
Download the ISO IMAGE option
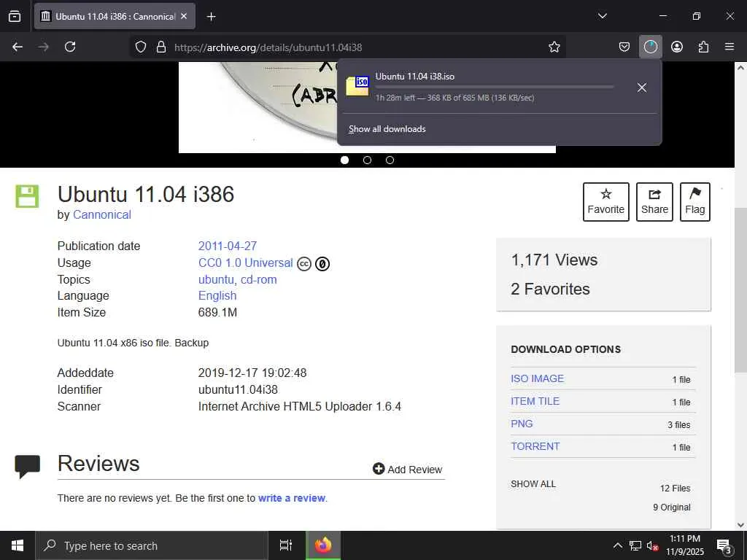[x=537, y=378]
